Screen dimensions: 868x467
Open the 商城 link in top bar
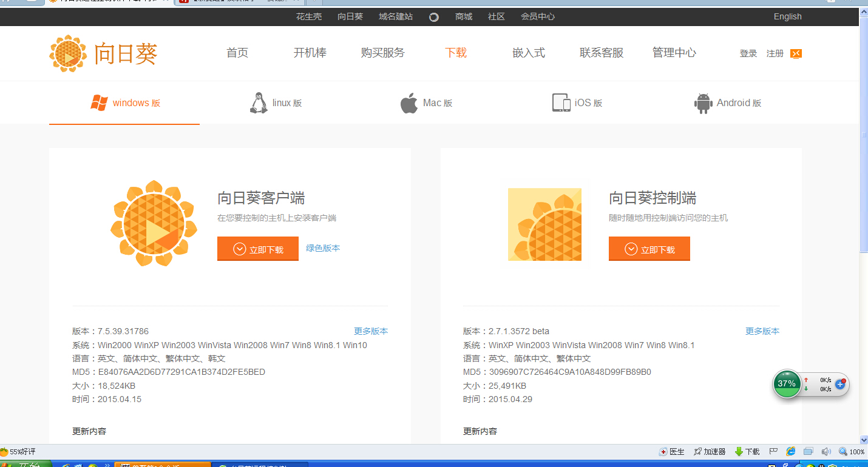click(x=464, y=17)
